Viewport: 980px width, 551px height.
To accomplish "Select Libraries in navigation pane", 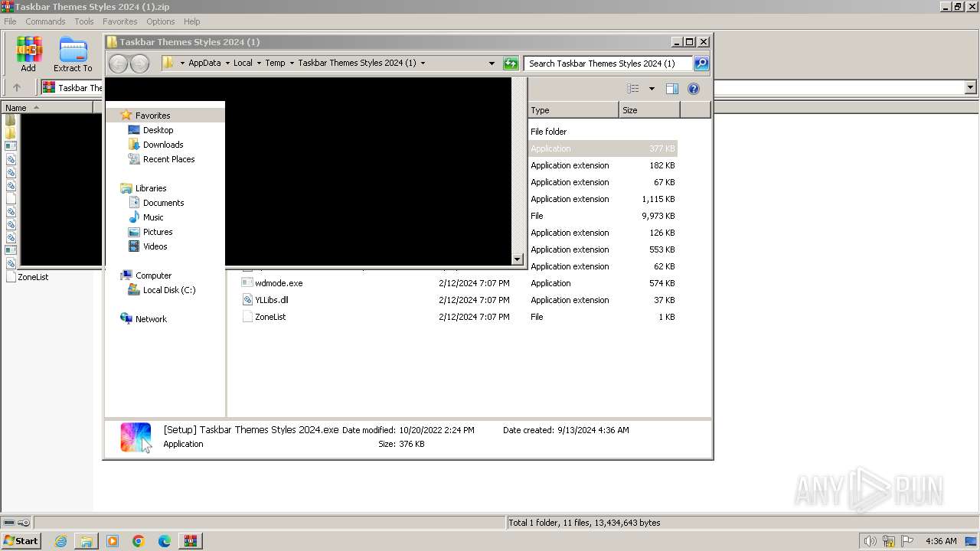I will click(151, 188).
